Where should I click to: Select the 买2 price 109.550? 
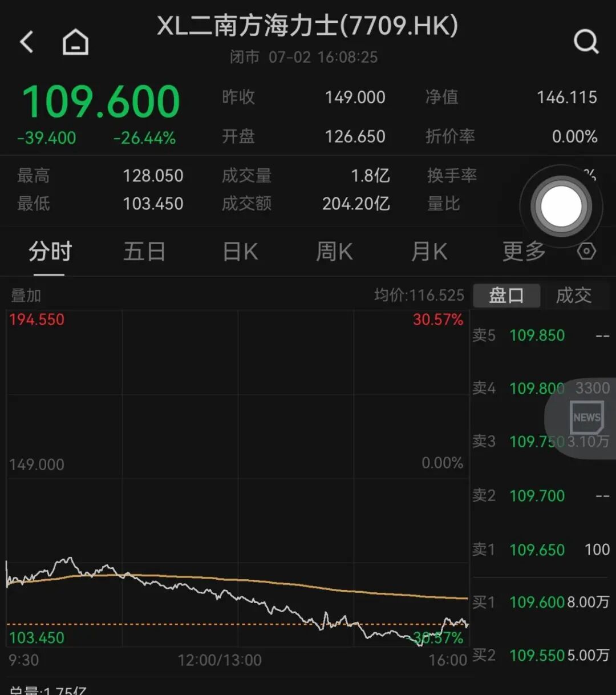(x=537, y=655)
